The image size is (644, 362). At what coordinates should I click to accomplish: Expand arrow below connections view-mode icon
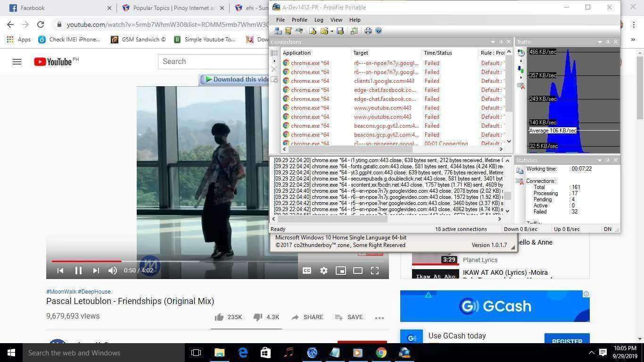[274, 61]
